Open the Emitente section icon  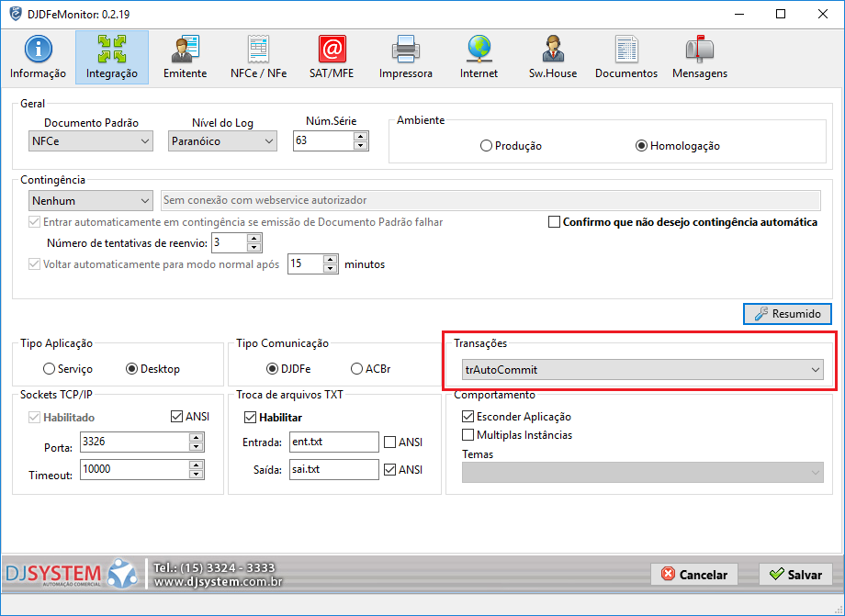tap(186, 57)
